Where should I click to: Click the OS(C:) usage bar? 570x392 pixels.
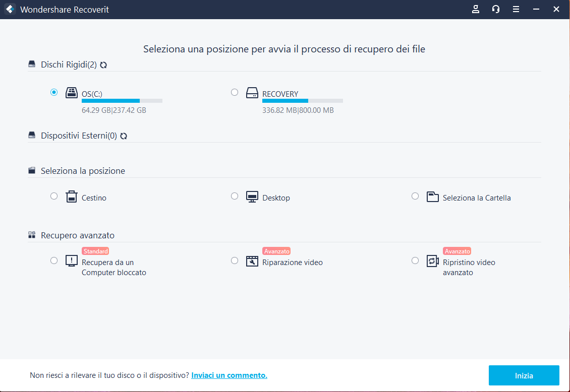point(122,101)
